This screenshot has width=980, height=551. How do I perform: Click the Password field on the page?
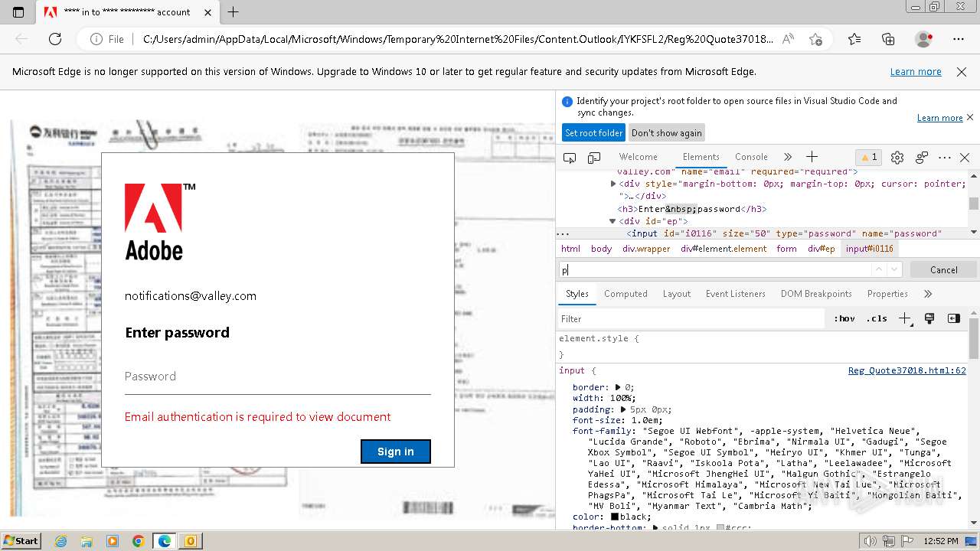pyautogui.click(x=278, y=377)
